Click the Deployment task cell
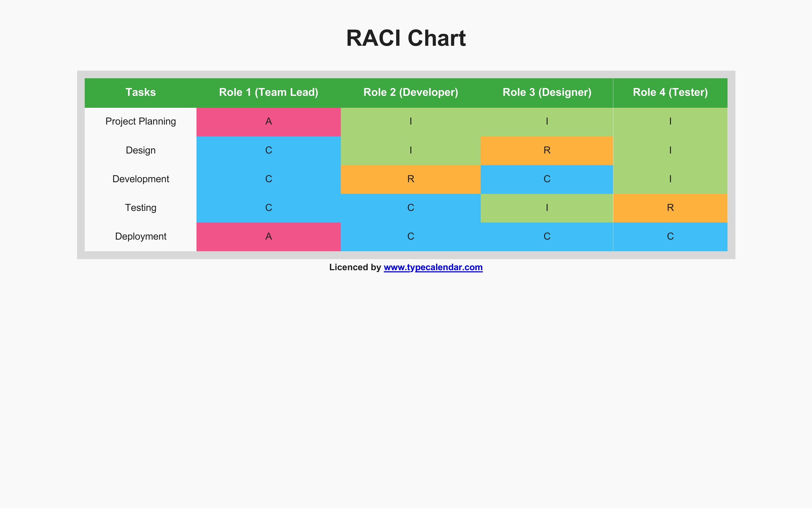This screenshot has height=509, width=812. coord(141,237)
